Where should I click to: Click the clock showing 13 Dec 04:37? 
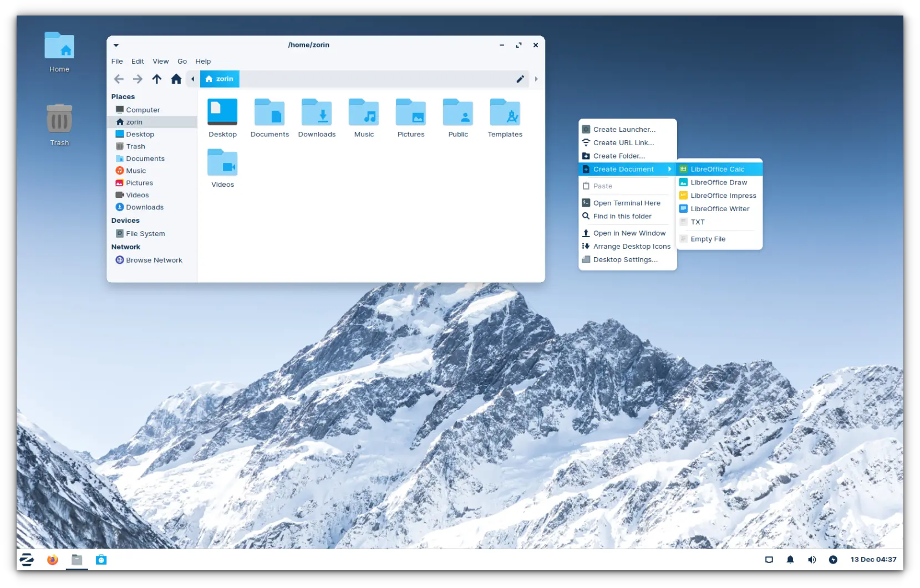pyautogui.click(x=873, y=560)
